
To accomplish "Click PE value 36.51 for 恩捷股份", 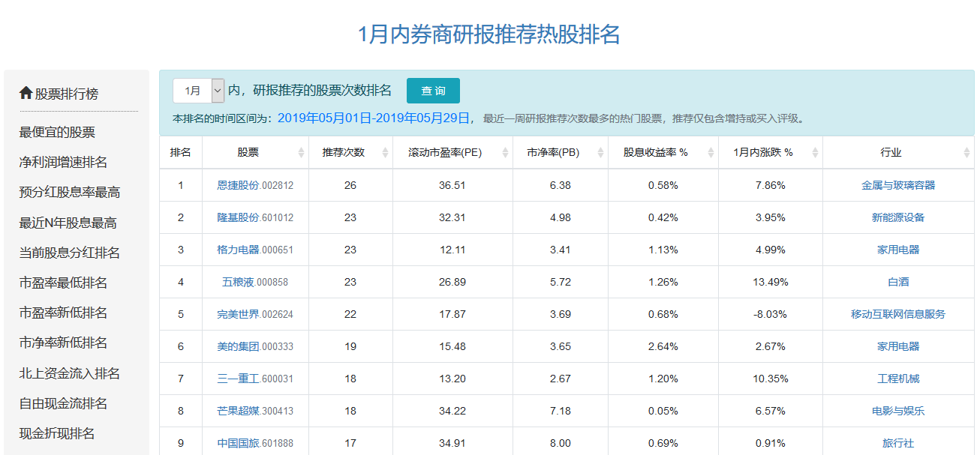I will click(x=452, y=185).
